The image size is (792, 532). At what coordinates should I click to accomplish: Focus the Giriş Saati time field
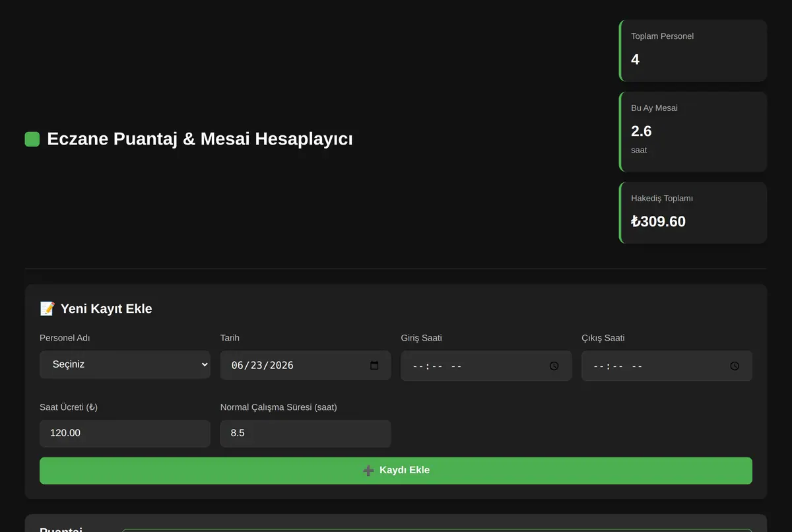[x=486, y=366]
